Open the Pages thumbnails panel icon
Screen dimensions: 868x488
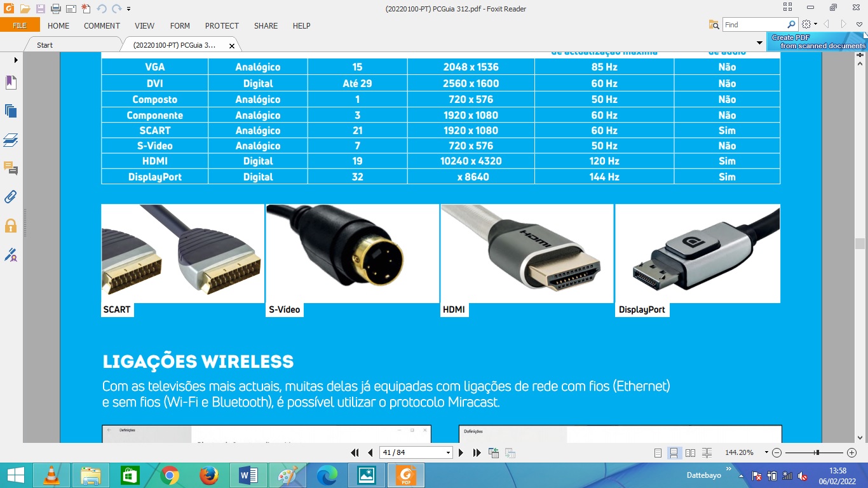11,111
